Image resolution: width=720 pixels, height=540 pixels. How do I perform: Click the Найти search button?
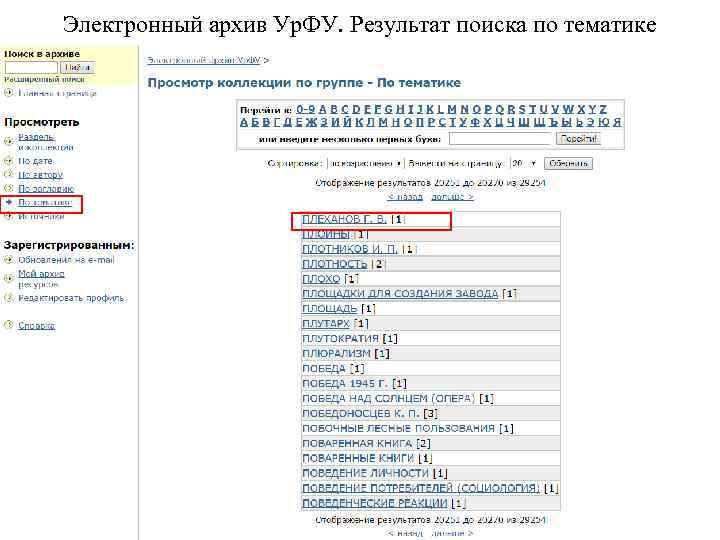78,68
